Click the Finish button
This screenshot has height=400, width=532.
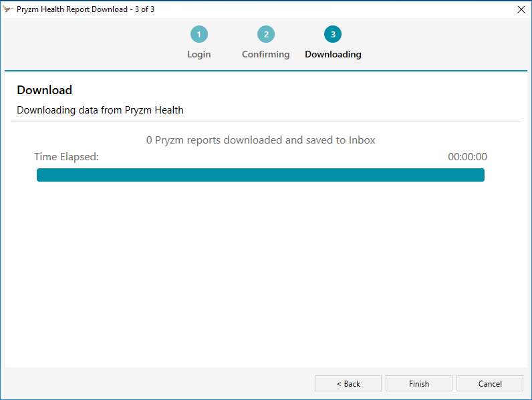[418, 383]
